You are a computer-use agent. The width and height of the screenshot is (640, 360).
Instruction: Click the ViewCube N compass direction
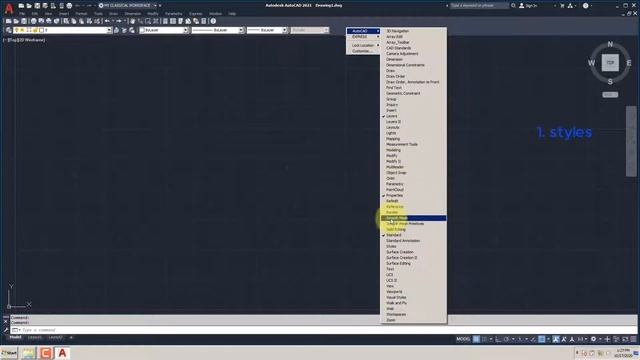click(610, 44)
